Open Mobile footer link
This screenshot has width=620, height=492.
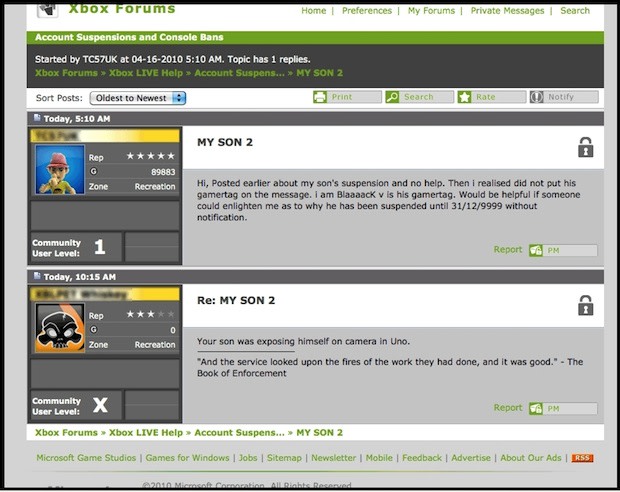pyautogui.click(x=379, y=458)
